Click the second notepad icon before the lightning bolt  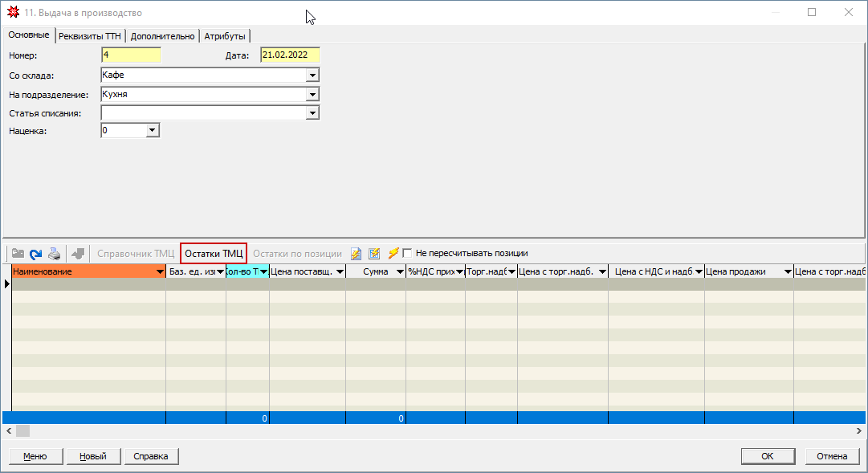coord(374,253)
